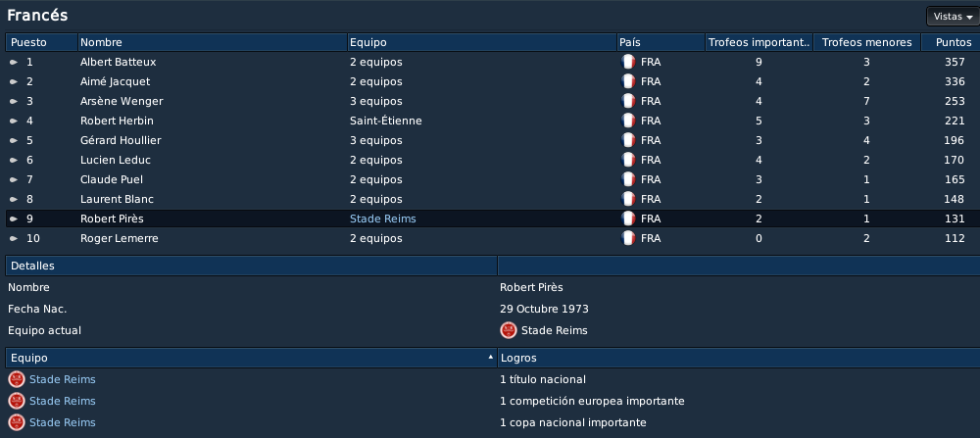Screen dimensions: 980x438
Task: Click the French flag in Robert Pirès row
Action: coord(627,219)
